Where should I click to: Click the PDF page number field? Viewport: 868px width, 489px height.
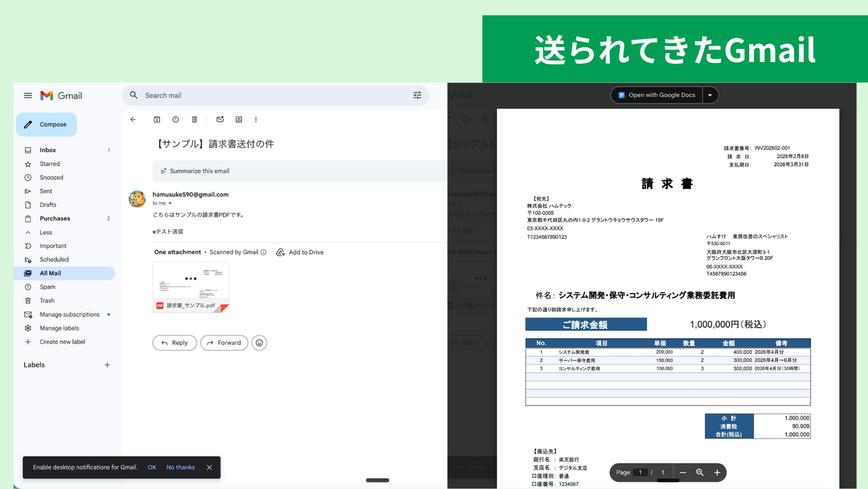click(640, 473)
